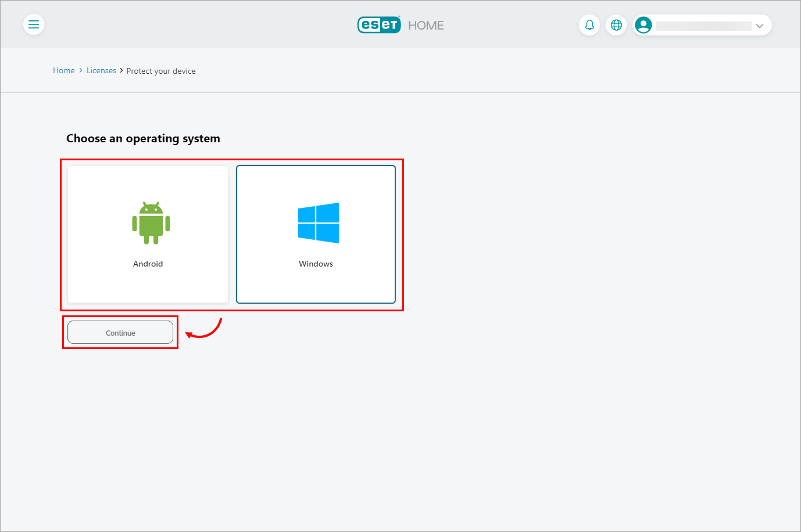Choose the Windows label text
Viewport: 801px width, 532px height.
[x=316, y=264]
